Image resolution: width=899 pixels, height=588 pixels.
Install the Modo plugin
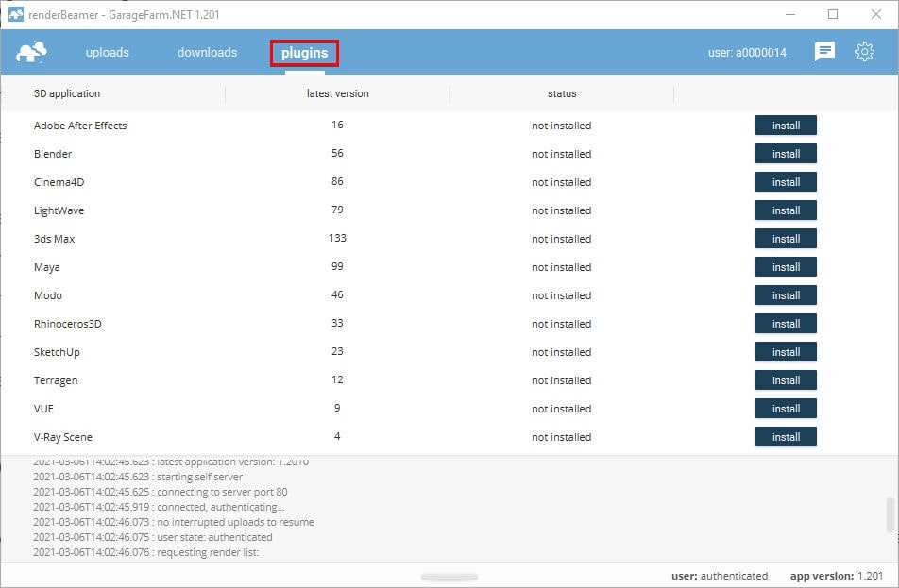786,295
